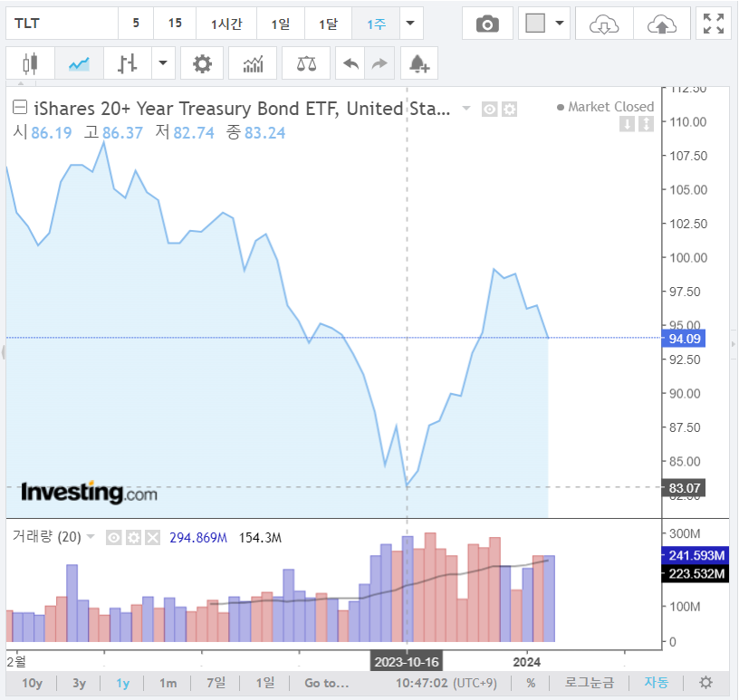Screen dimensions: 739x700
Task: Click the up-down arrow below Market Closed
Action: tap(646, 124)
